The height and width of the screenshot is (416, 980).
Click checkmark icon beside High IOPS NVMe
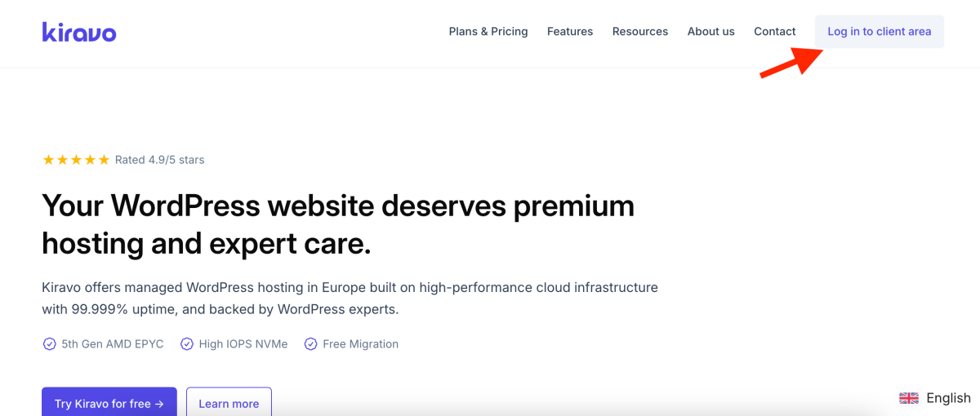tap(187, 344)
